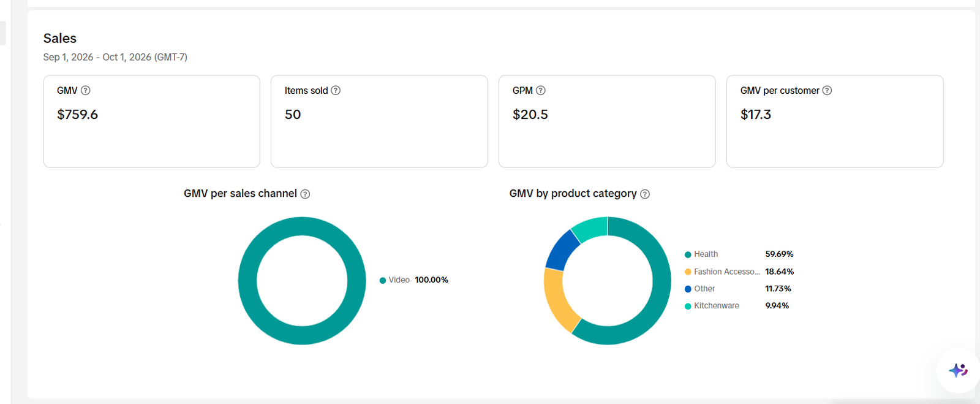Click the GMV per sales channel title
The image size is (980, 404).
tap(240, 193)
